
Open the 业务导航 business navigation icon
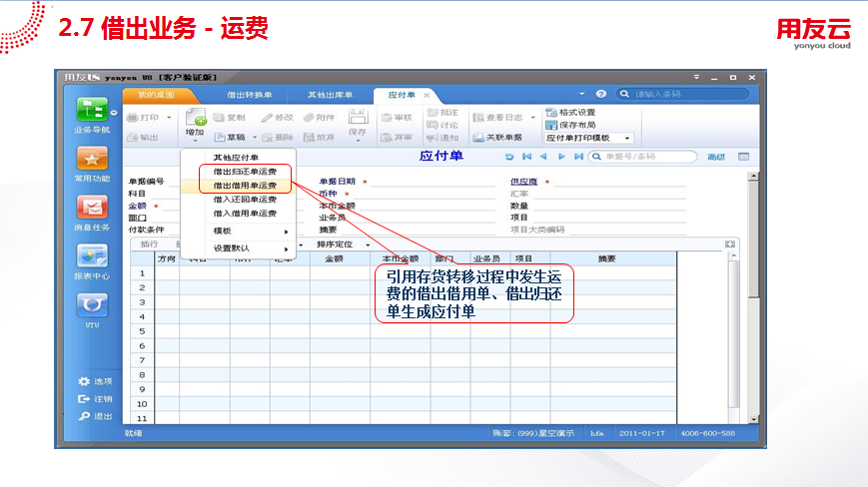(93, 110)
